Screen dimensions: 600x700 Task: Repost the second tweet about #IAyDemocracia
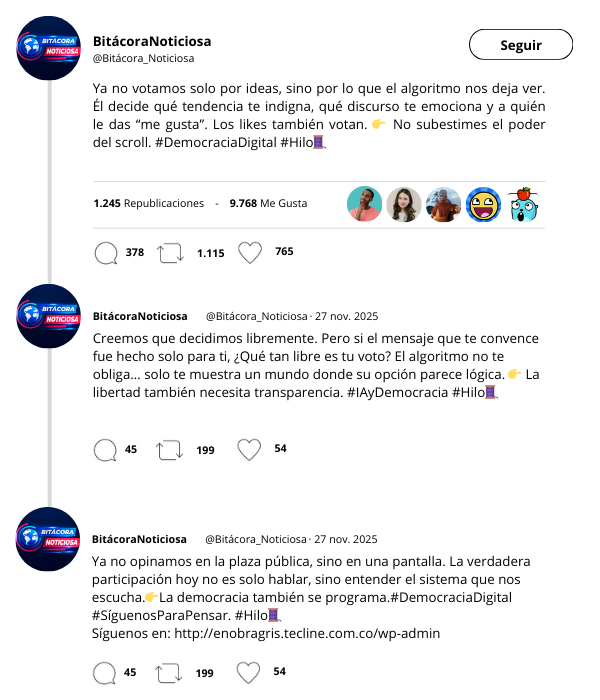[170, 450]
